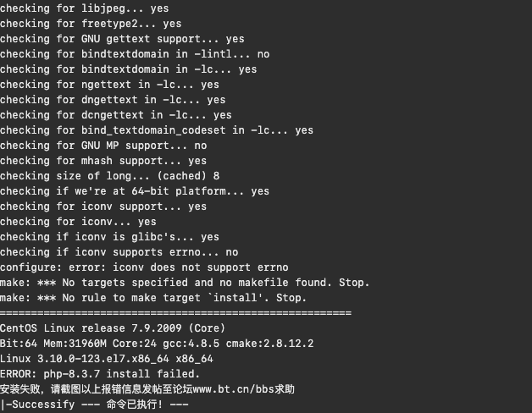Image resolution: width=532 pixels, height=413 pixels.
Task: Click the Linux 3.10.0-123.el7 kernel line
Action: [107, 358]
